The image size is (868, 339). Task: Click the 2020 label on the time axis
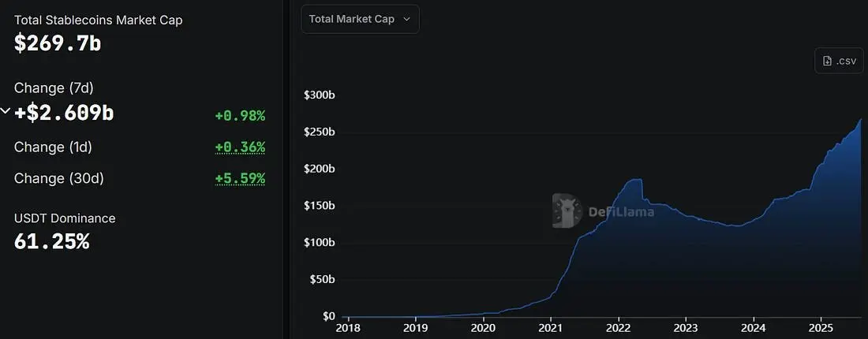483,327
